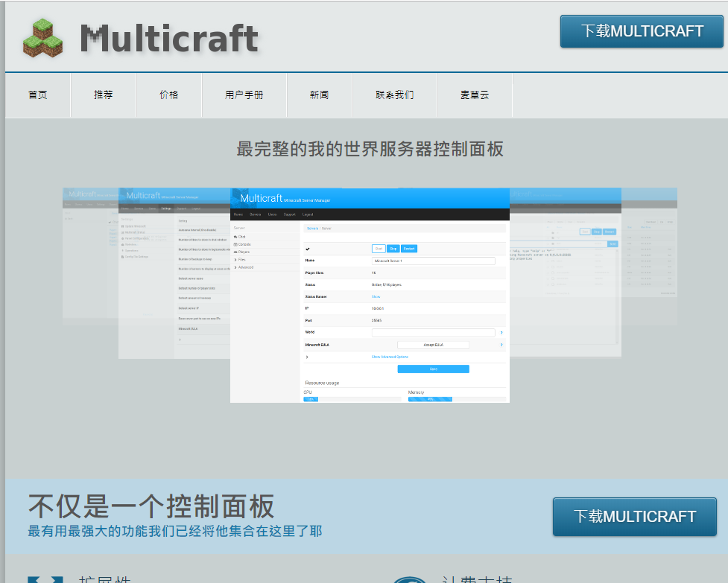
Task: Click the chevron beside Show Advanced Options
Action: coord(307,357)
